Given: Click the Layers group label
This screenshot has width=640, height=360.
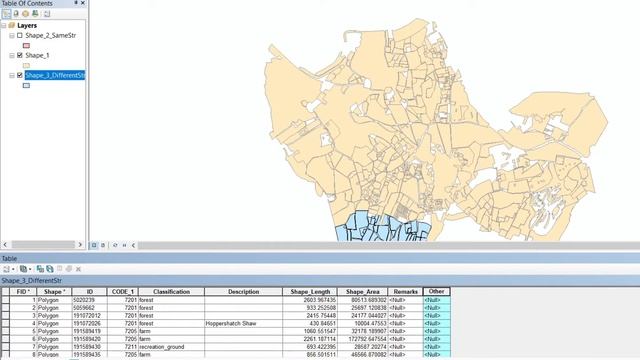Looking at the screenshot, I should pos(27,25).
